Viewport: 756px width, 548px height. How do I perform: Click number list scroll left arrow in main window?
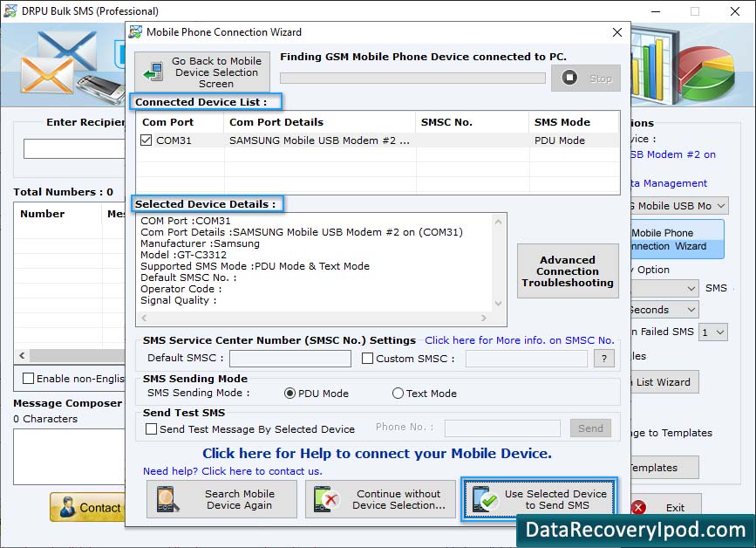coord(22,355)
